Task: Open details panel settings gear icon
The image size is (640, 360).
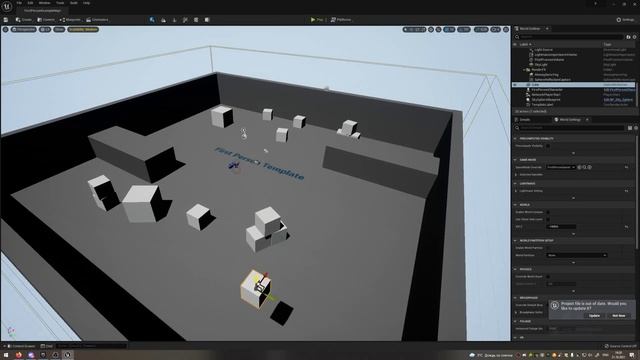Action: [x=636, y=128]
